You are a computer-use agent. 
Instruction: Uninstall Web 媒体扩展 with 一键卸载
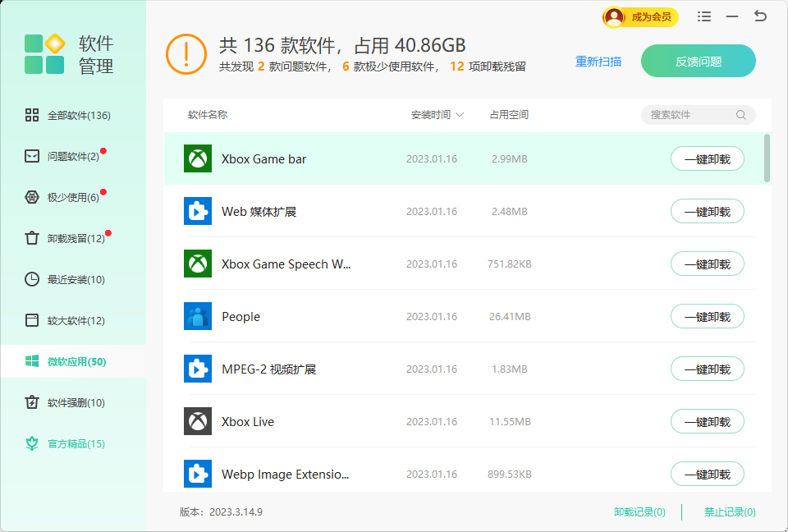(x=707, y=211)
